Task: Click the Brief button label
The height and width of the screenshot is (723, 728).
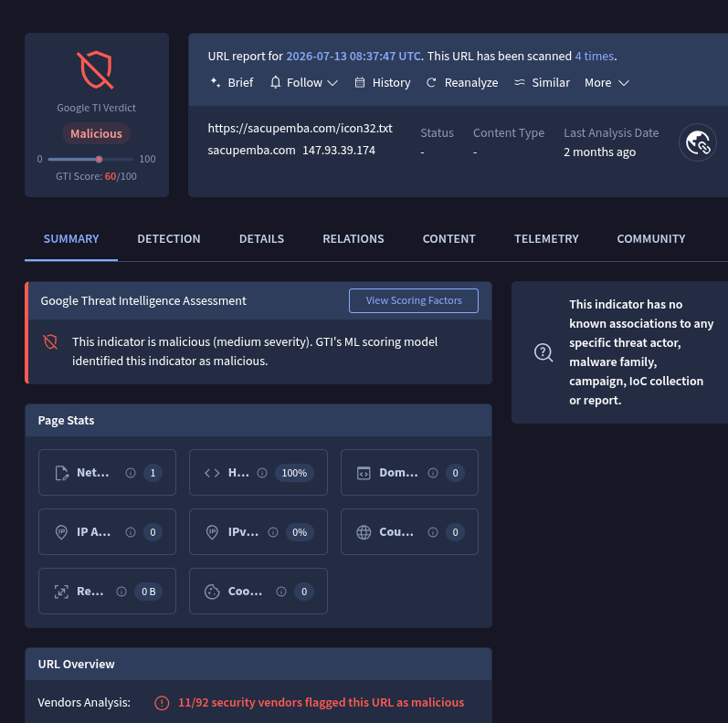Action: (x=240, y=82)
